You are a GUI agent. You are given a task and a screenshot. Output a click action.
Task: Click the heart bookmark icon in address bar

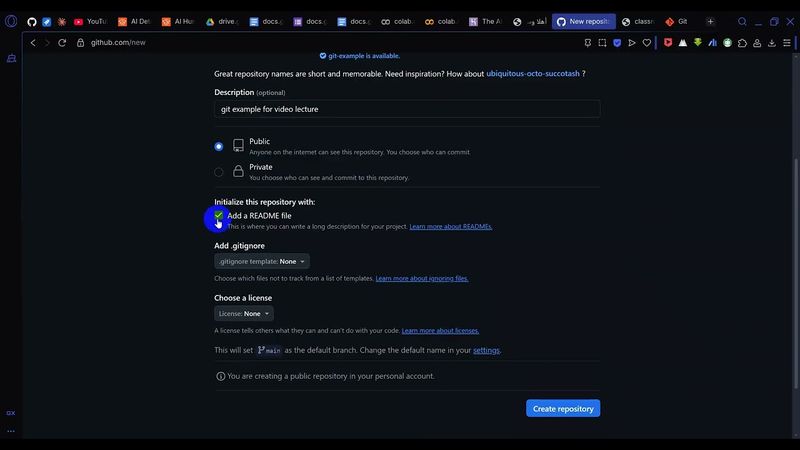pos(647,43)
